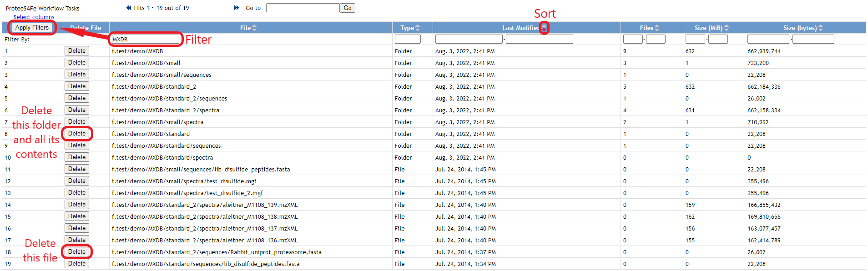The height and width of the screenshot is (271, 868).
Task: Delete the f.test/demo/MXDB/standard folder
Action: 77,134
